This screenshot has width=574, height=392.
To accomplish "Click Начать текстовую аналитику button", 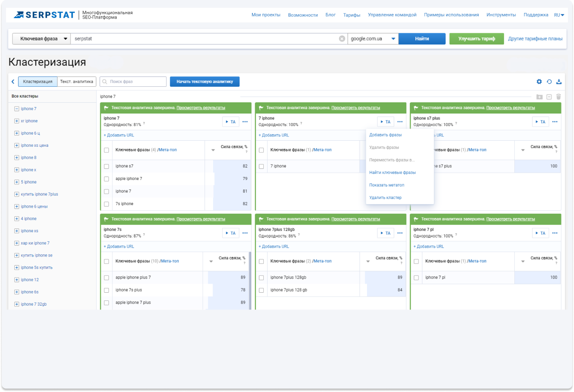I will coord(204,82).
